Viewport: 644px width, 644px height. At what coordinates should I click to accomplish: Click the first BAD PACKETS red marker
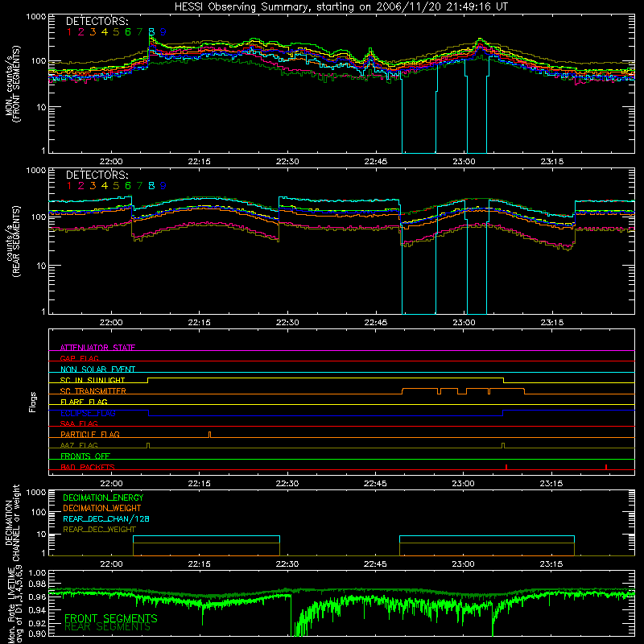pyautogui.click(x=506, y=467)
